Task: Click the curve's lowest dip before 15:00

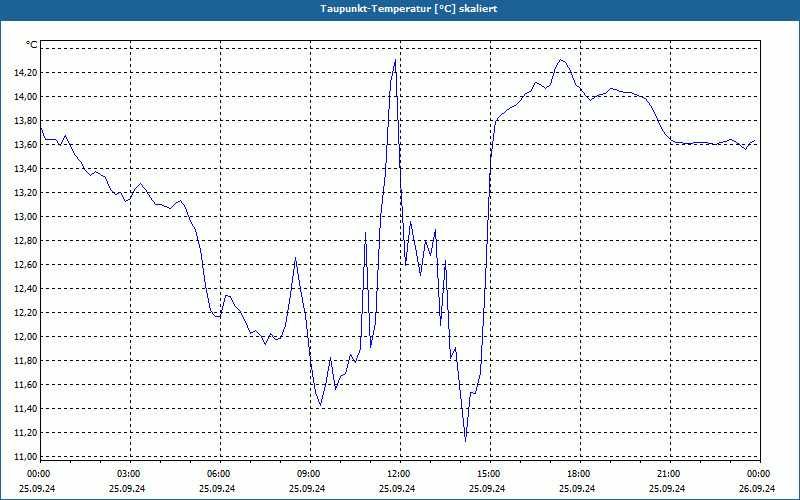Action: [465, 441]
